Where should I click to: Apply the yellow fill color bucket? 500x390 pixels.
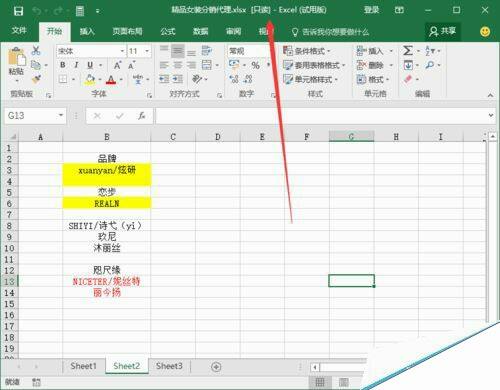click(90, 79)
